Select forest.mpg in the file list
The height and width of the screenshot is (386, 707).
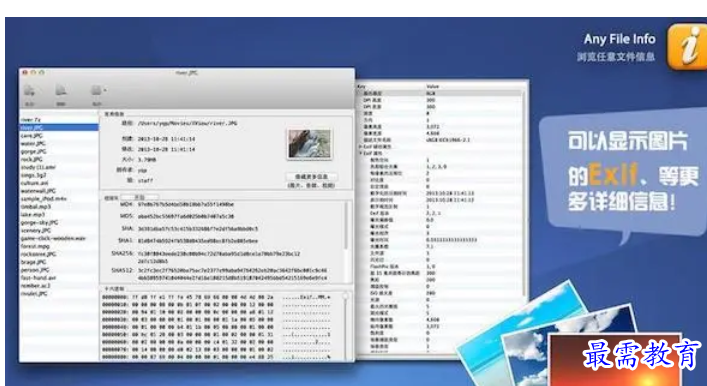coord(35,246)
